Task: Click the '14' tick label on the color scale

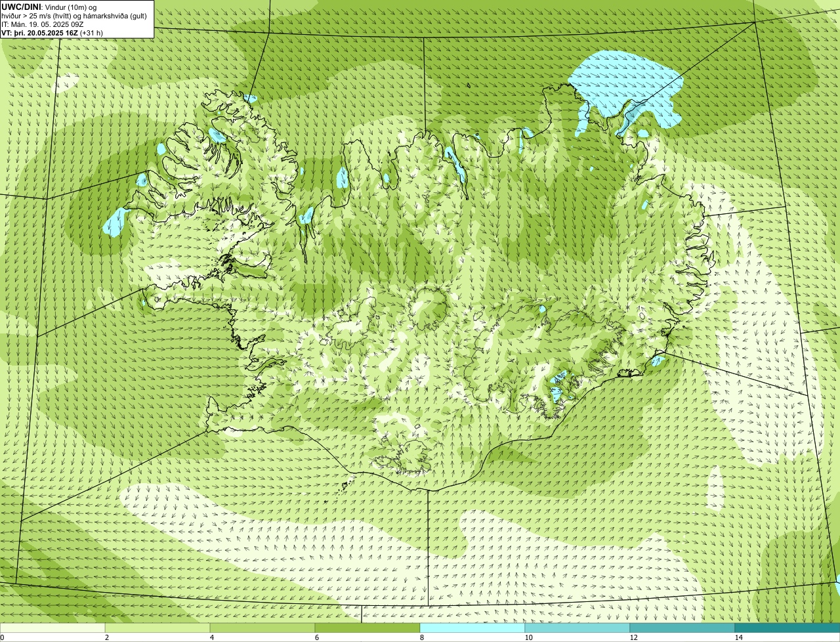Action: point(738,637)
